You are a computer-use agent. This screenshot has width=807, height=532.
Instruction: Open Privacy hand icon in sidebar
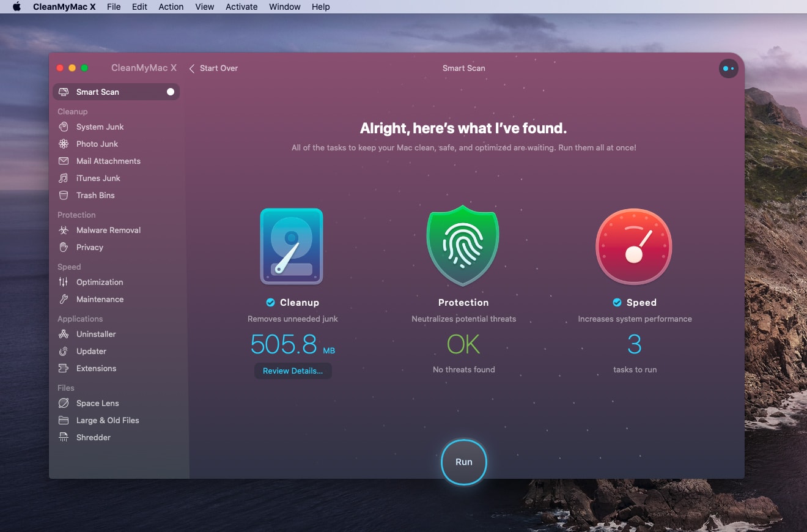(x=63, y=247)
